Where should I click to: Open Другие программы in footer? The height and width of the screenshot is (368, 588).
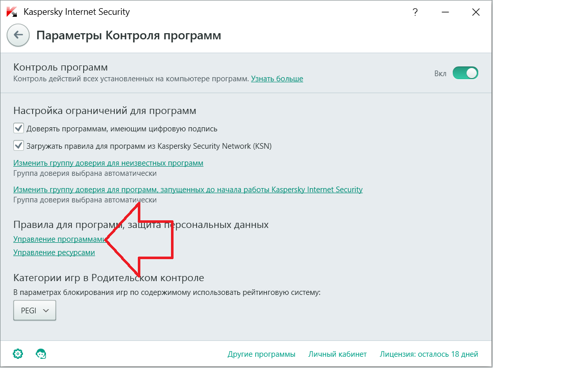click(x=261, y=354)
